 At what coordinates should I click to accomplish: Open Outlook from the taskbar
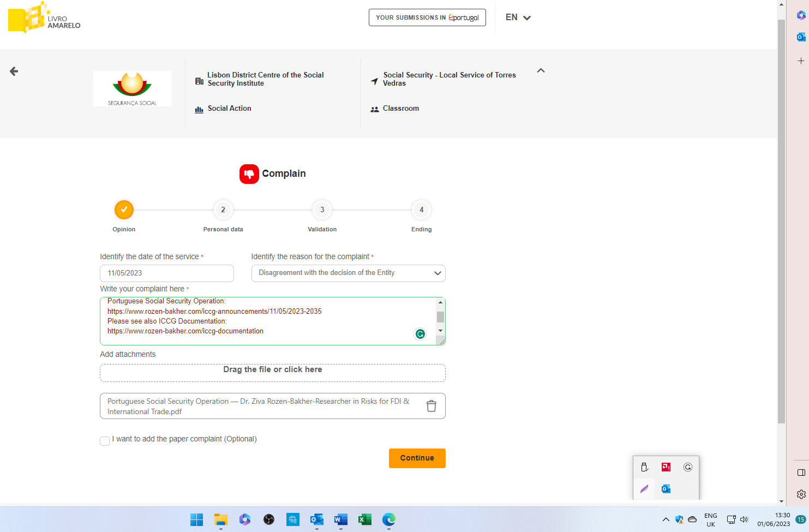[x=317, y=519]
